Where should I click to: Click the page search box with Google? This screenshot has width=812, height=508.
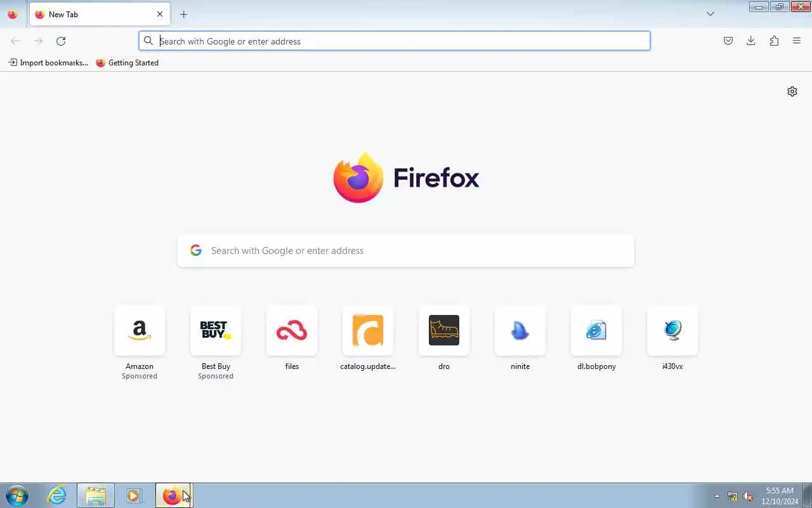(x=406, y=251)
